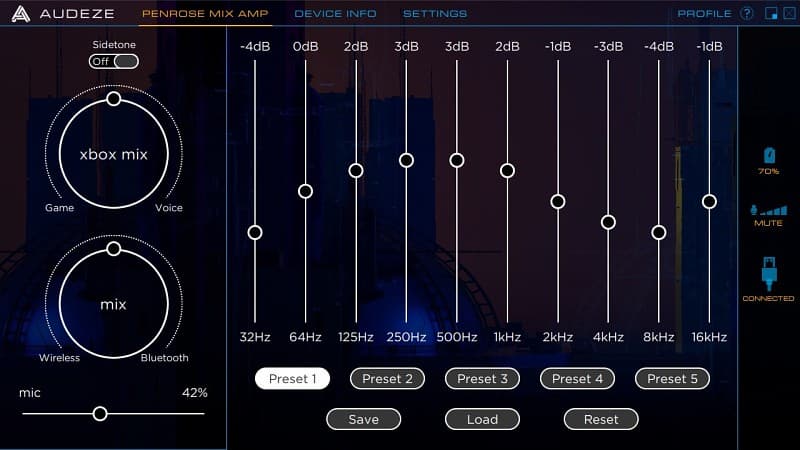The height and width of the screenshot is (450, 800).
Task: Click the Voice label on xbox mix dial
Action: [169, 208]
